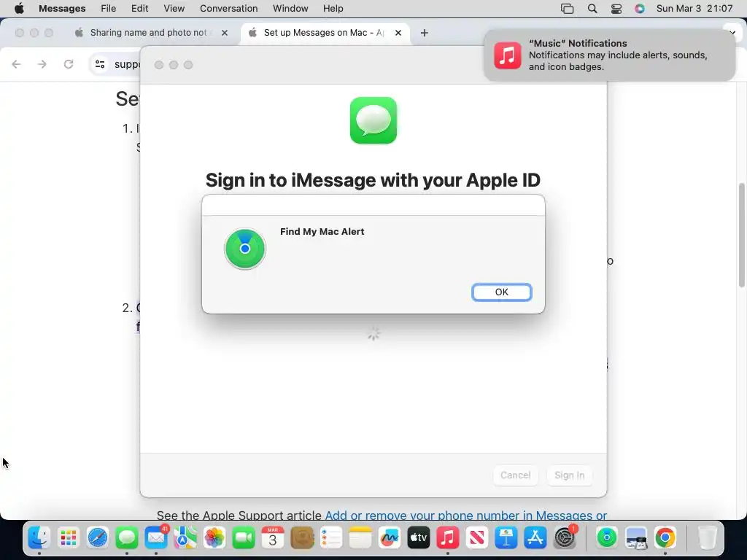
Task: View site information in address bar
Action: tap(100, 64)
